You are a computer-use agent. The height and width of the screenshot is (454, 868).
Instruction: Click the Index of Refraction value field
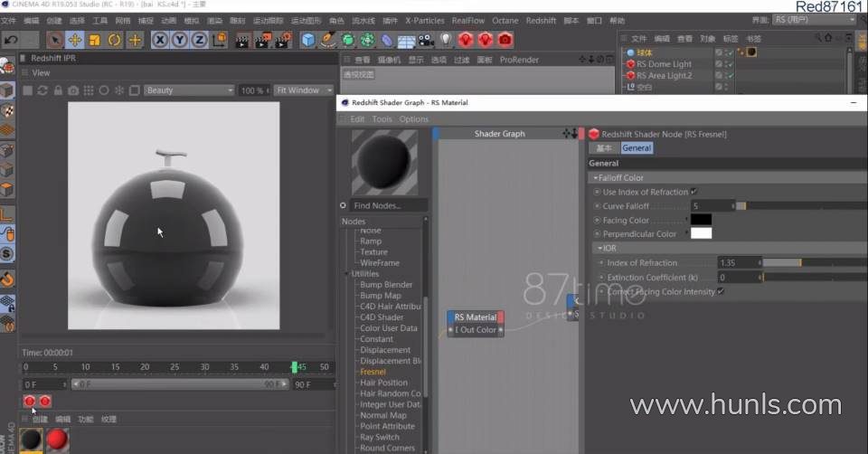(739, 262)
